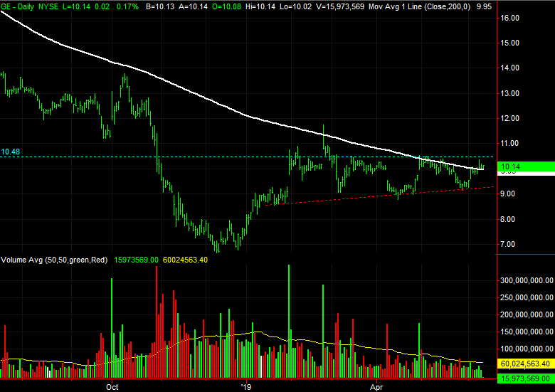Click the '19 date axis label
Screen dimensions: 555x392
(245, 387)
